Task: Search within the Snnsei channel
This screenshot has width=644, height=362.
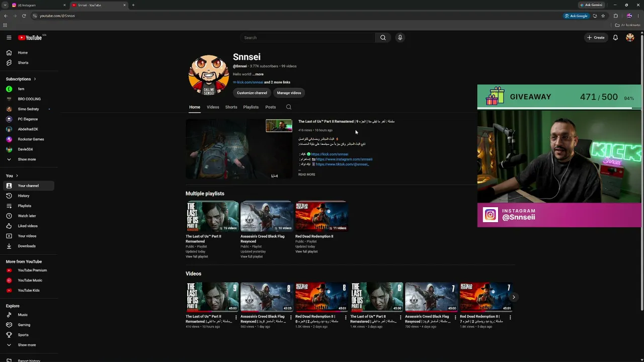Action: tap(288, 107)
